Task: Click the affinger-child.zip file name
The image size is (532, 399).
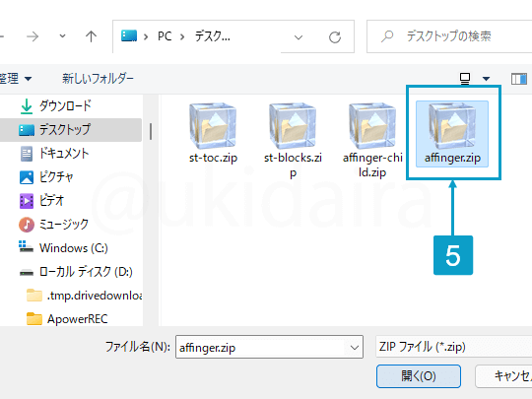Action: pyautogui.click(x=372, y=166)
